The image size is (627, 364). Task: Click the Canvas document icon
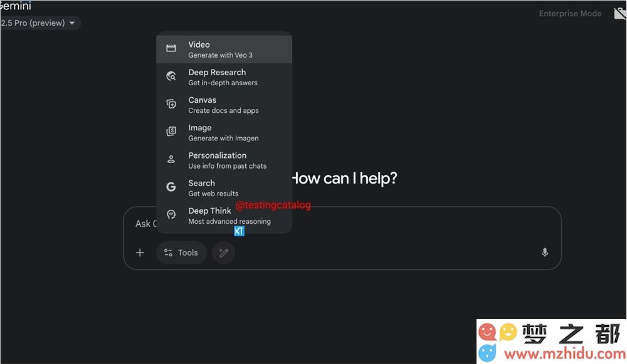tap(171, 104)
